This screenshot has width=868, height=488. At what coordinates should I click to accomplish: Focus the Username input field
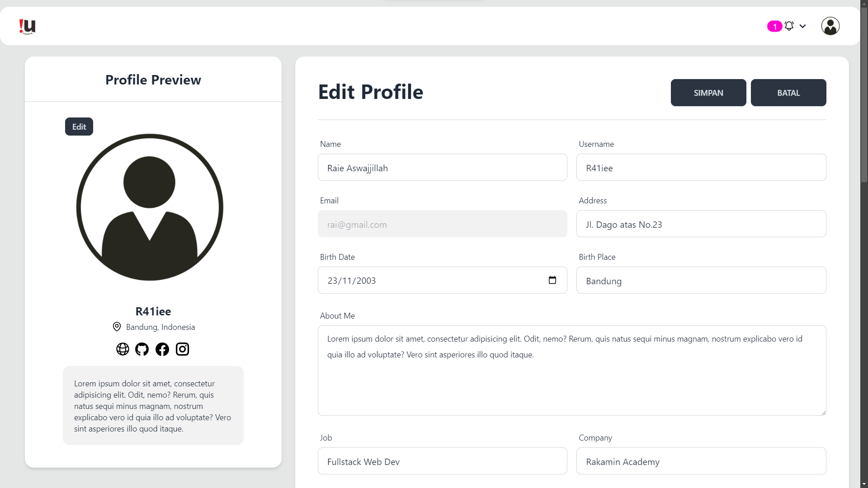701,167
